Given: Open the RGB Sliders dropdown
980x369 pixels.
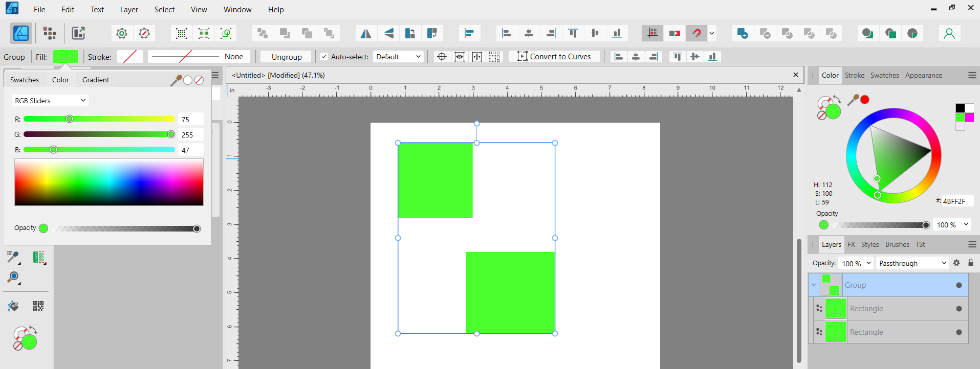Looking at the screenshot, I should (x=50, y=101).
